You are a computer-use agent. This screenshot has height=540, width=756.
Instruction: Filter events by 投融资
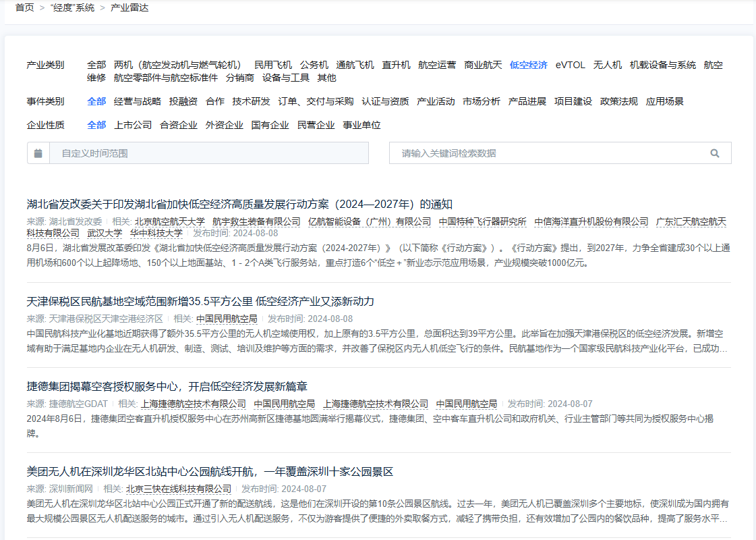pyautogui.click(x=183, y=101)
